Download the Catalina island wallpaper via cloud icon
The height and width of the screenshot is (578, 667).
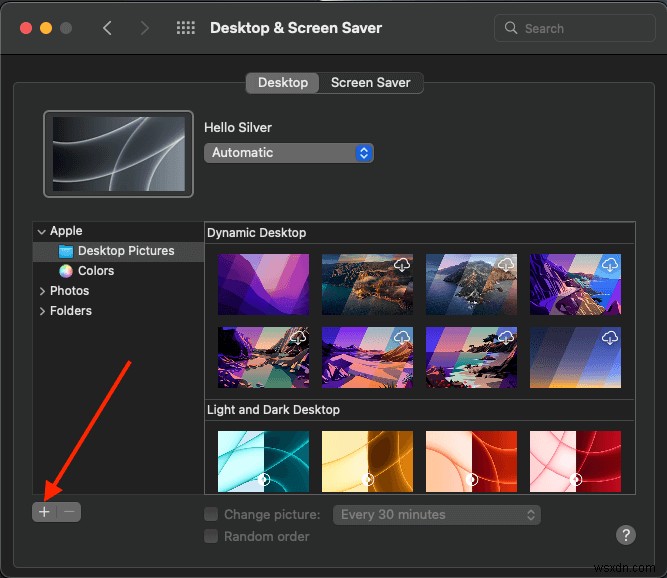[x=506, y=265]
